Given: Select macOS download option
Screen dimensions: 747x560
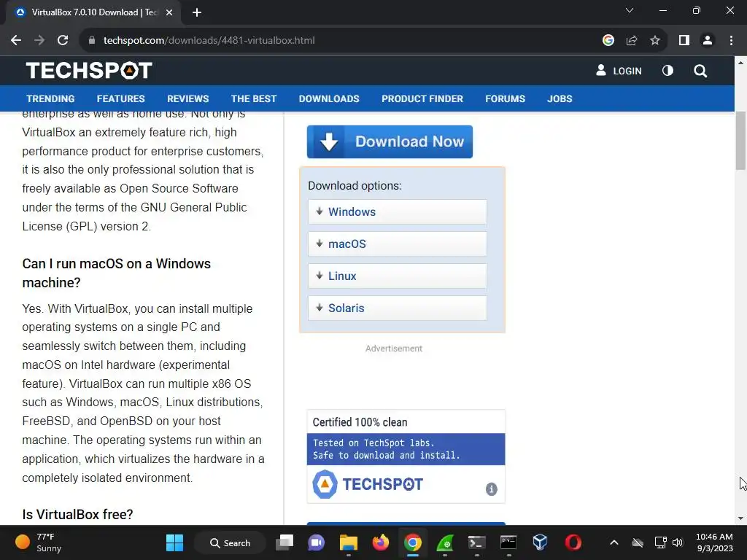Looking at the screenshot, I should [398, 244].
